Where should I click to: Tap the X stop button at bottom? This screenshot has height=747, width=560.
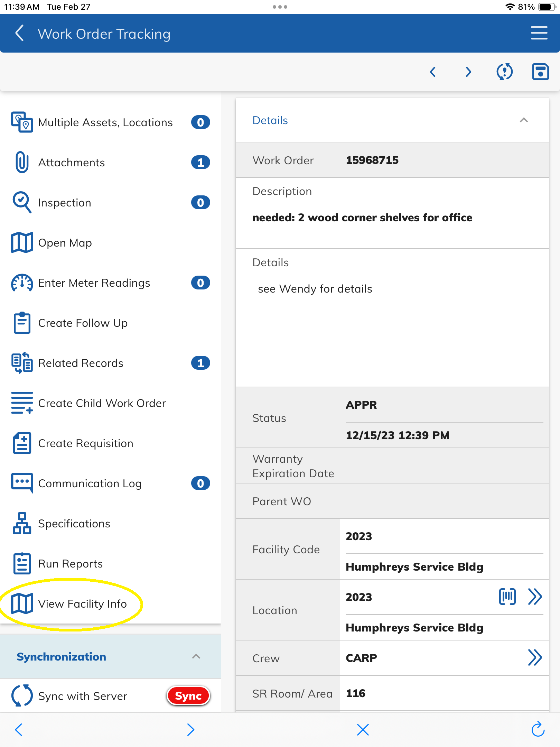[363, 730]
